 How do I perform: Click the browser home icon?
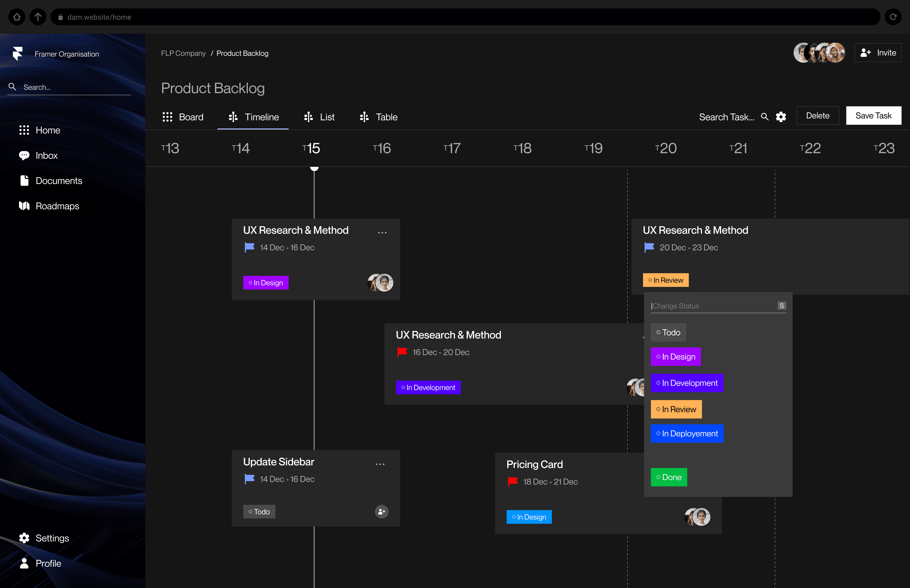17,17
